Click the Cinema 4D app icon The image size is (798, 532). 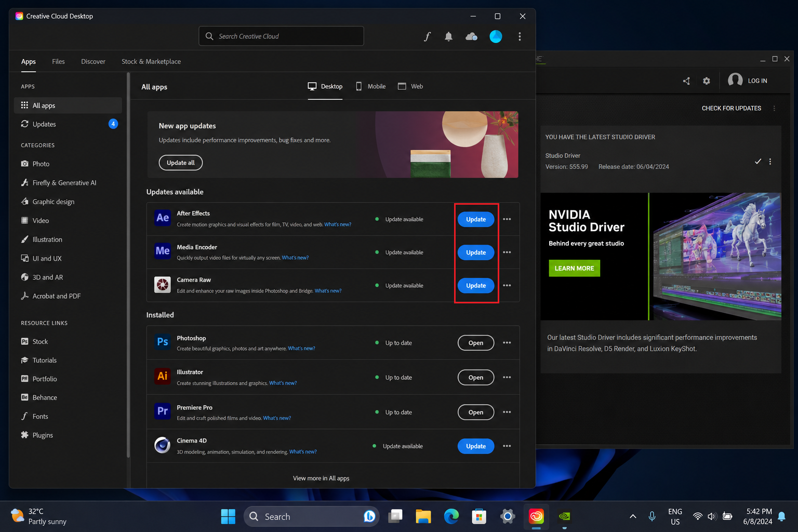click(163, 445)
